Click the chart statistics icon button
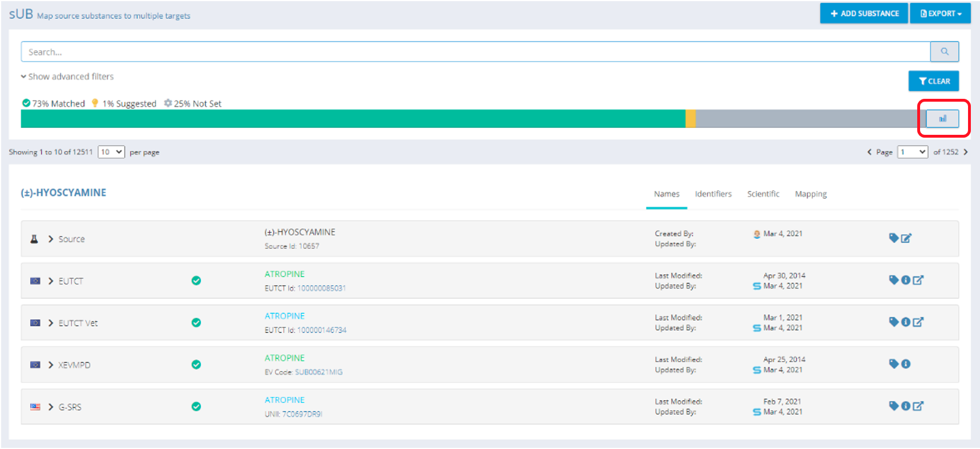This screenshot has width=980, height=449. [x=942, y=119]
